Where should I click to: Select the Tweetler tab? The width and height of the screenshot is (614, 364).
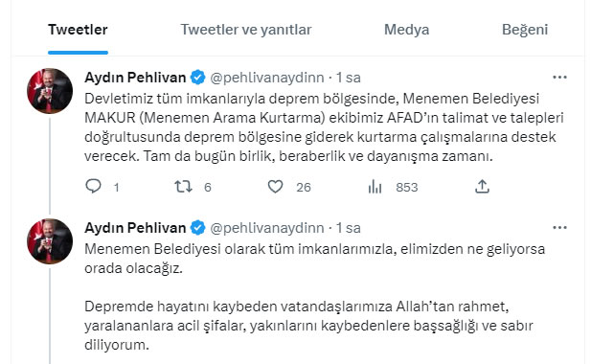pyautogui.click(x=78, y=30)
